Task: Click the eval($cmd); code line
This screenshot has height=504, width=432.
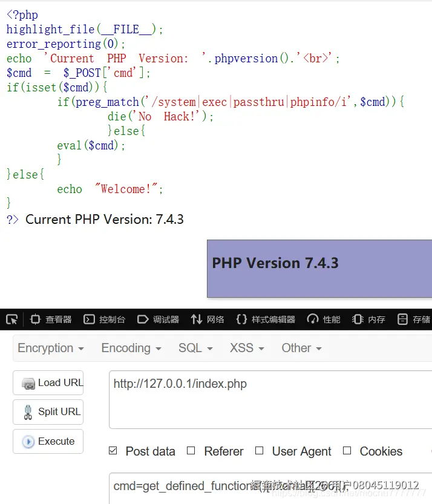Action: click(91, 146)
